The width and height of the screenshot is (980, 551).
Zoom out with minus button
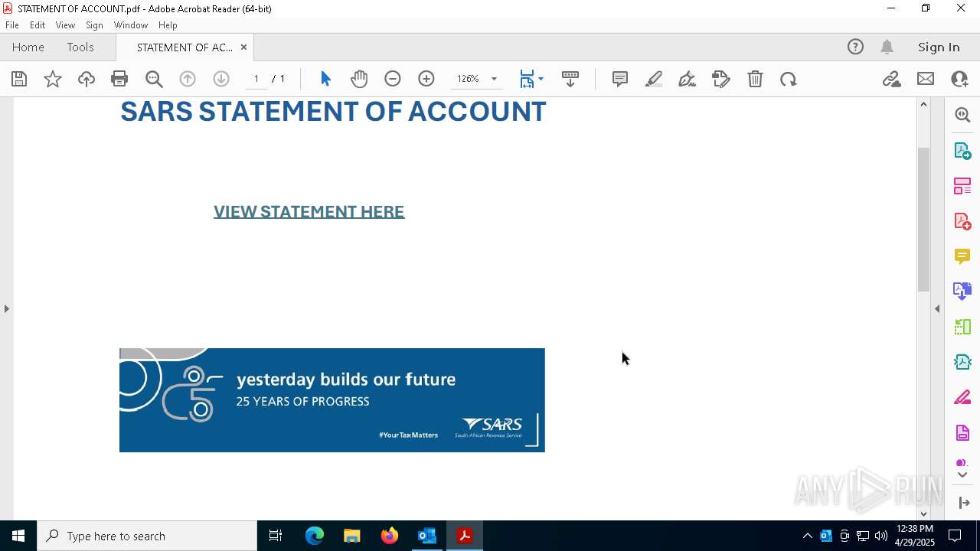click(x=393, y=79)
